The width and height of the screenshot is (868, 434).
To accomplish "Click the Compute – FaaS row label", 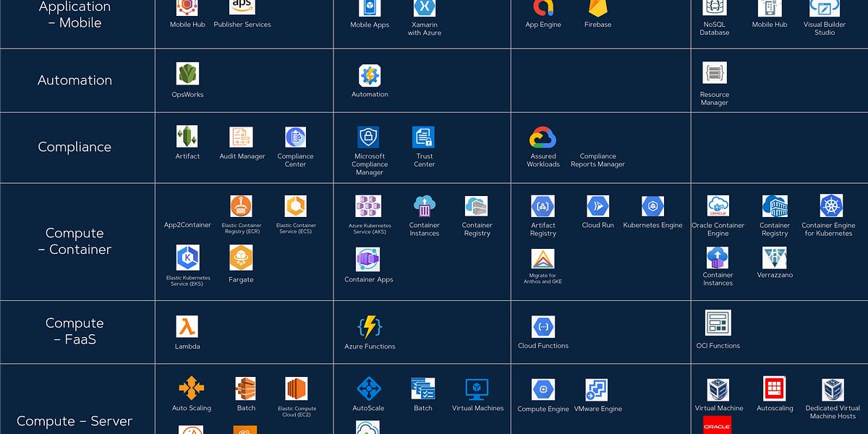I will click(x=75, y=331).
